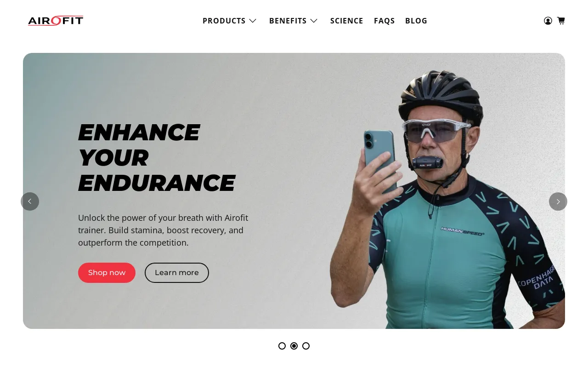This screenshot has width=588, height=368.
Task: Expand the Benefits chevron arrow
Action: coord(314,21)
